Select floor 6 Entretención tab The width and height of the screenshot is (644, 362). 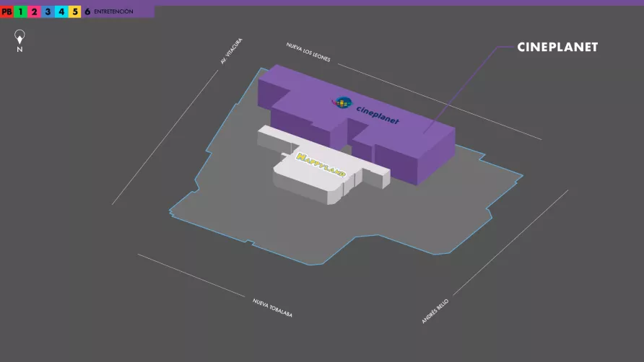pyautogui.click(x=118, y=12)
